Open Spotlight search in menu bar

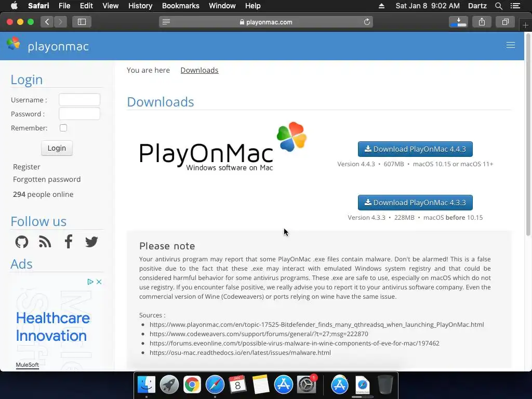[498, 5]
